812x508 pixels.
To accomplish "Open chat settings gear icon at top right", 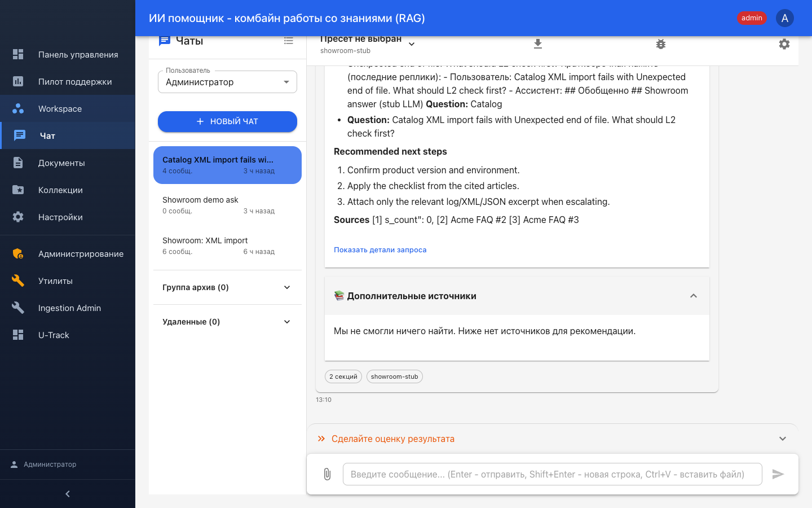I will (784, 44).
